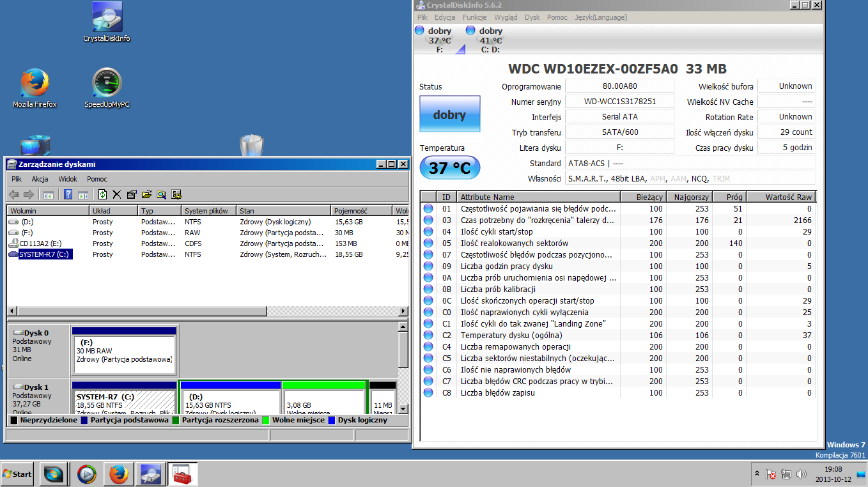Click the Dysk 1 disk label
Screen dimensions: 868x487
38,398
